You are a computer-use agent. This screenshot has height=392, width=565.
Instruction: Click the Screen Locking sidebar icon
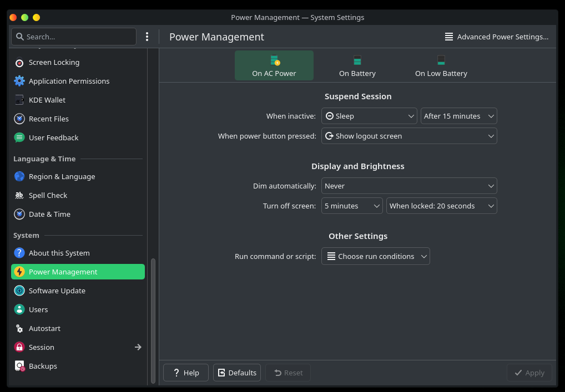pos(19,63)
